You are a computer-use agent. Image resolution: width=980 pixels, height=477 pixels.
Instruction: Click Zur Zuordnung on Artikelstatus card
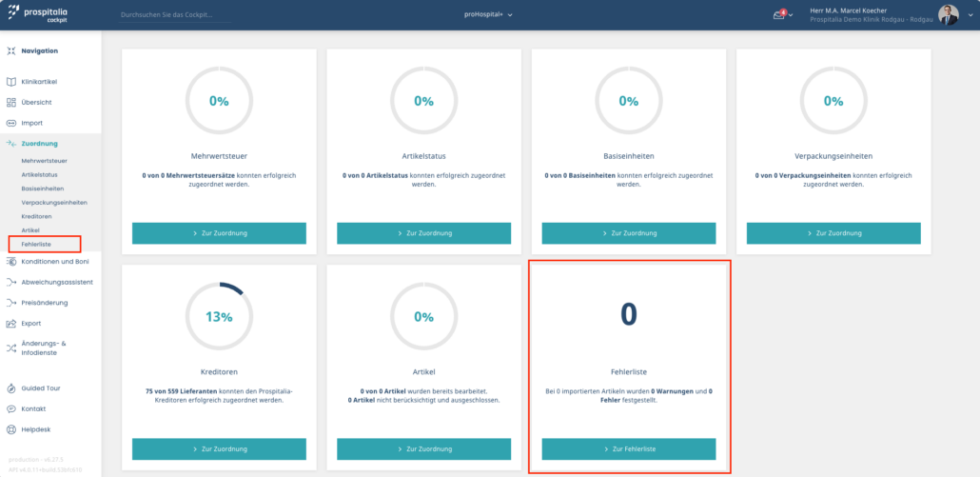tap(423, 233)
